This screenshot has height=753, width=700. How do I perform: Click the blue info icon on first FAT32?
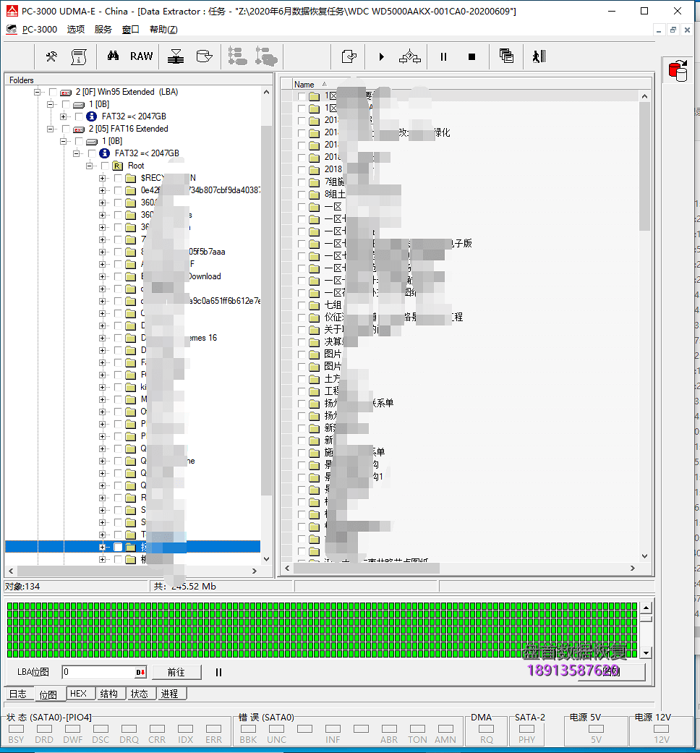[x=91, y=116]
